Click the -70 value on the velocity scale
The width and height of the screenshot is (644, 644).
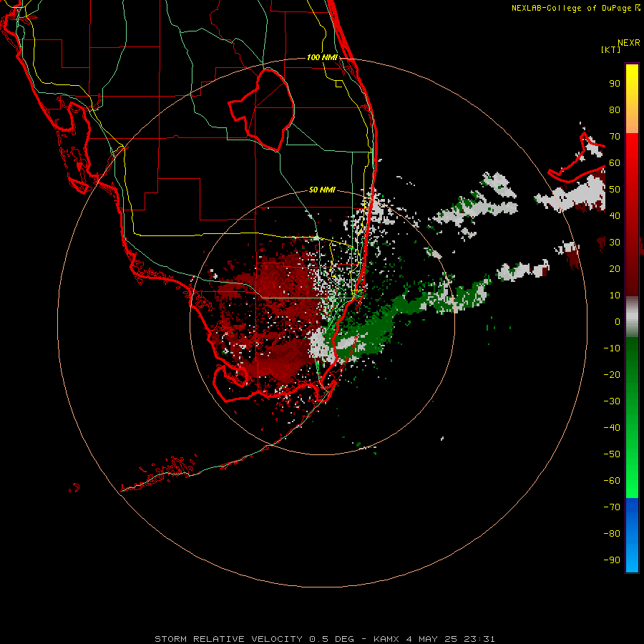coord(612,507)
